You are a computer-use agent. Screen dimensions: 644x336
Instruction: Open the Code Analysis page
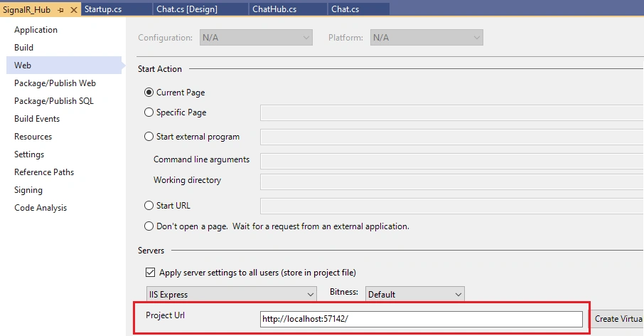tap(41, 208)
